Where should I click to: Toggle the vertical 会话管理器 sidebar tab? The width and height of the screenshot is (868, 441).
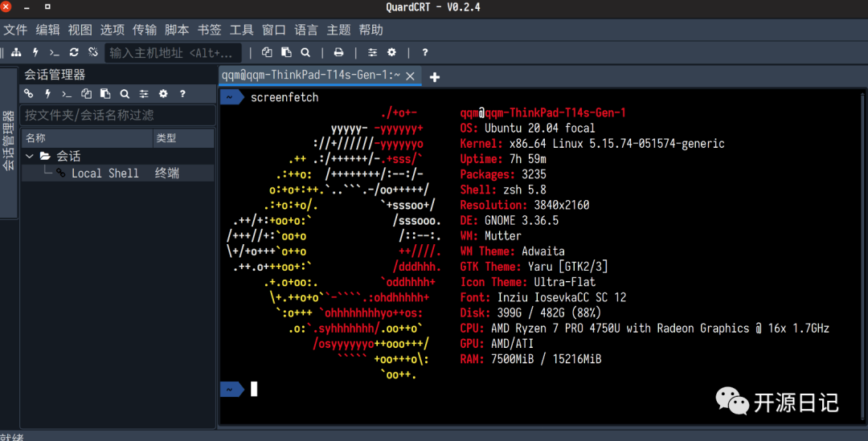coord(8,141)
